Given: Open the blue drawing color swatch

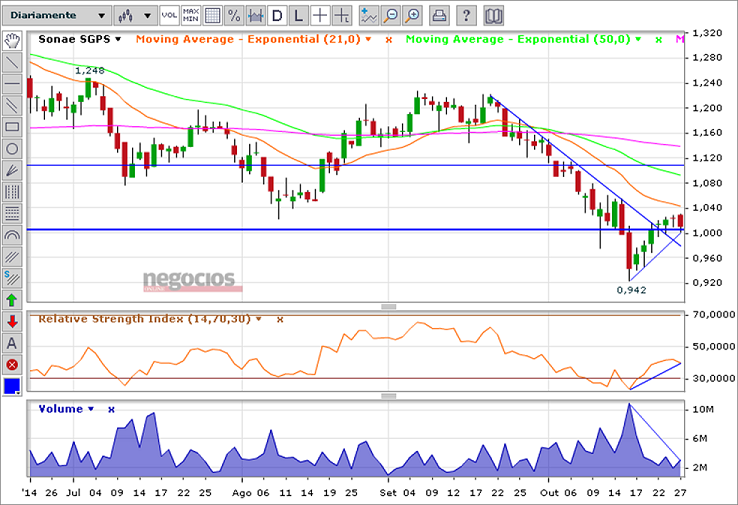Looking at the screenshot, I should (12, 386).
